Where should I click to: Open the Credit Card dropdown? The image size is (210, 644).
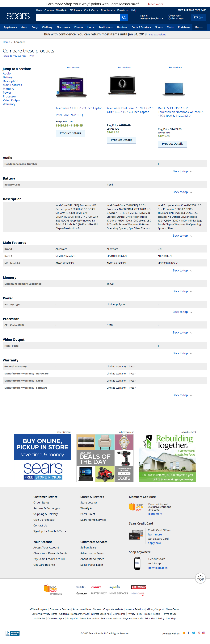tap(91, 10)
